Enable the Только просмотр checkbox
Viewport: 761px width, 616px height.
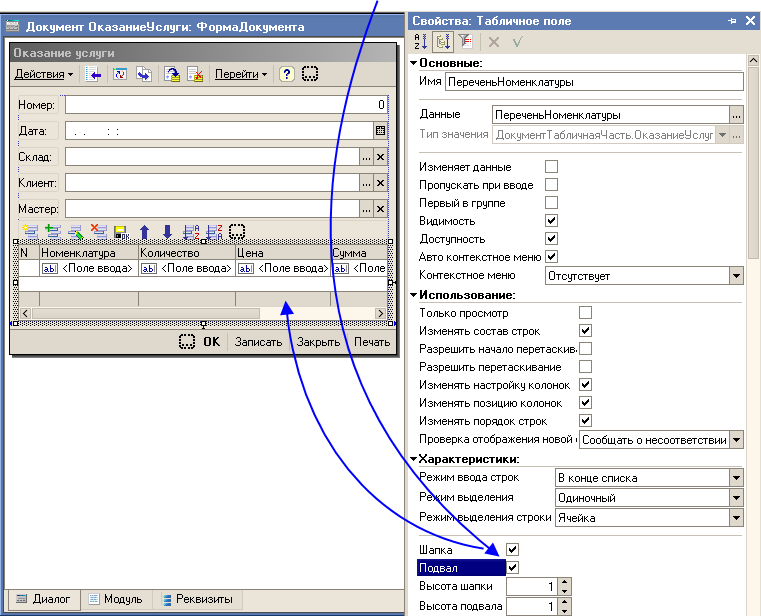[585, 313]
